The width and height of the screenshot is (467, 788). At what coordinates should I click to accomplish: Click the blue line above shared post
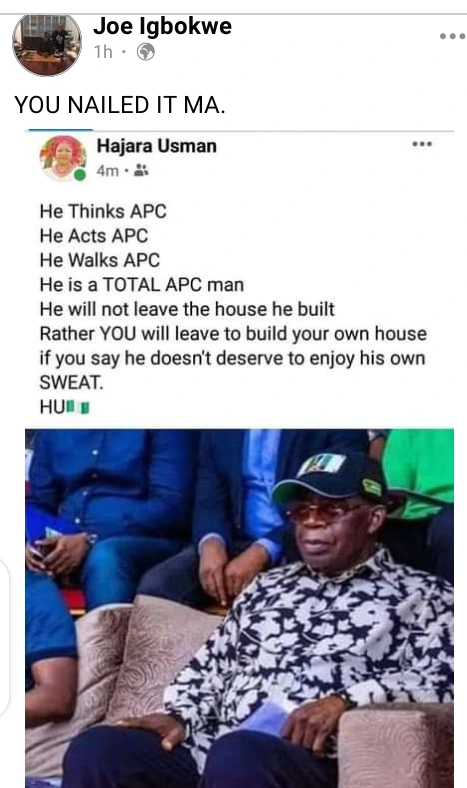(x=60, y=130)
